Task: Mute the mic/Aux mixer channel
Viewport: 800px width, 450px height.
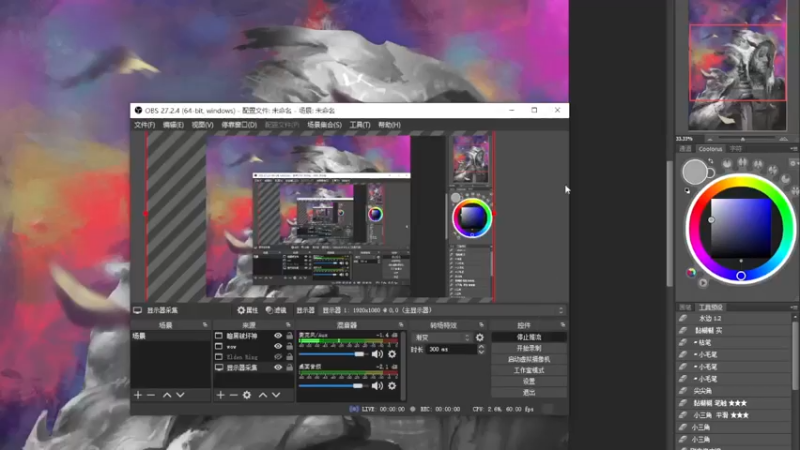Action: (x=377, y=354)
